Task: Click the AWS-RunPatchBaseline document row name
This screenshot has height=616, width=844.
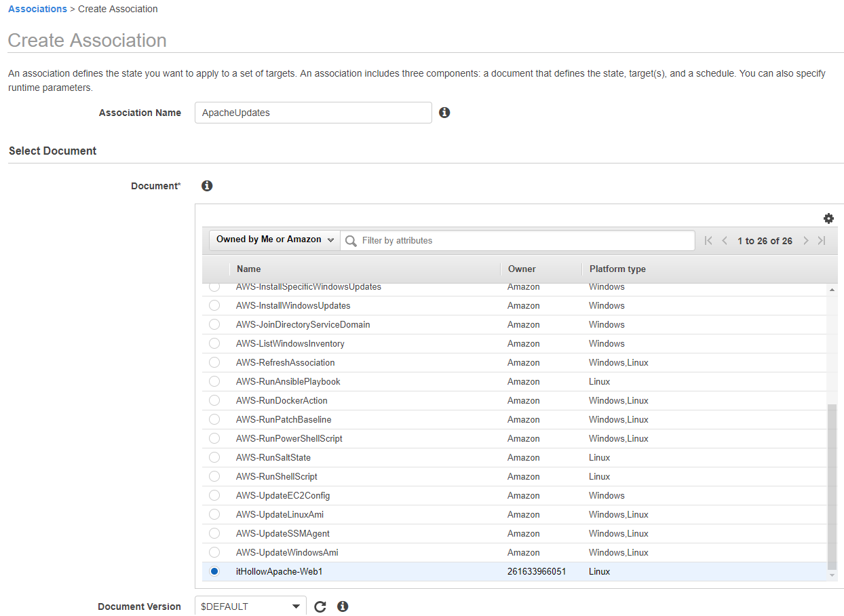Action: (x=284, y=419)
